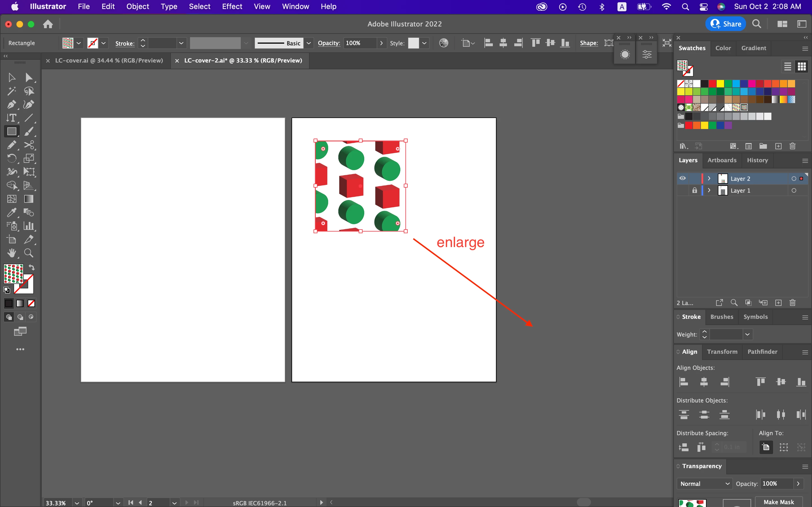Click Create New Layer icon

[778, 303]
